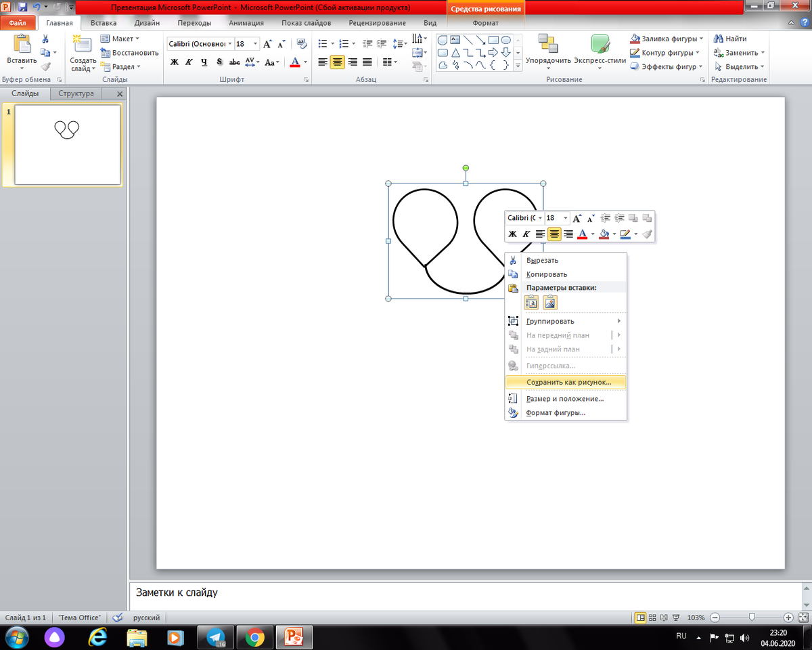This screenshot has height=650, width=812.
Task: Open Shape Effects (Эффекты фигур) dropdown
Action: (667, 66)
